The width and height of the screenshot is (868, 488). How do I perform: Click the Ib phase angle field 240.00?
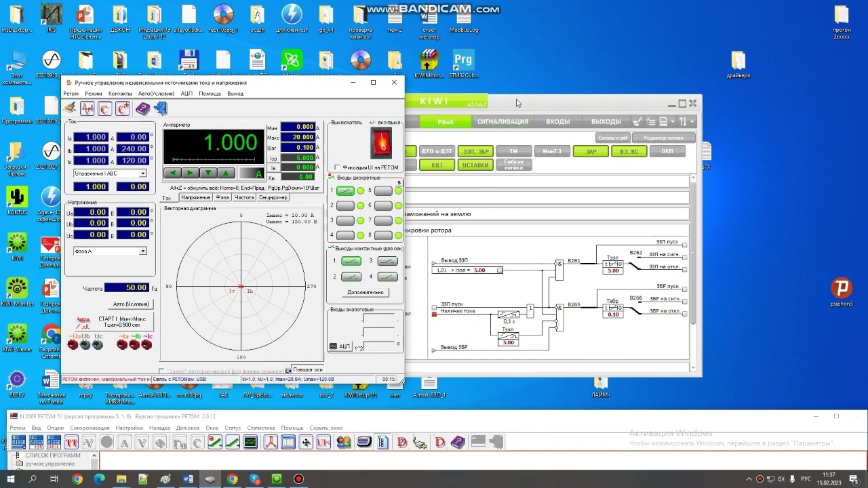tap(133, 149)
